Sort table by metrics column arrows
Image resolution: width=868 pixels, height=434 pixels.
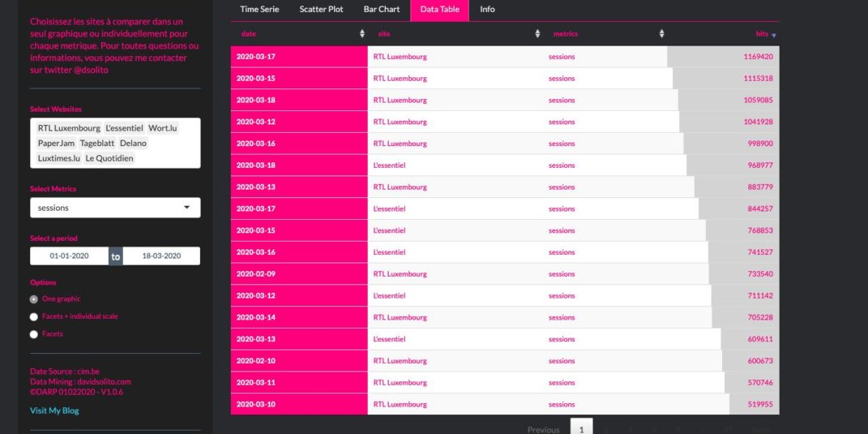661,34
